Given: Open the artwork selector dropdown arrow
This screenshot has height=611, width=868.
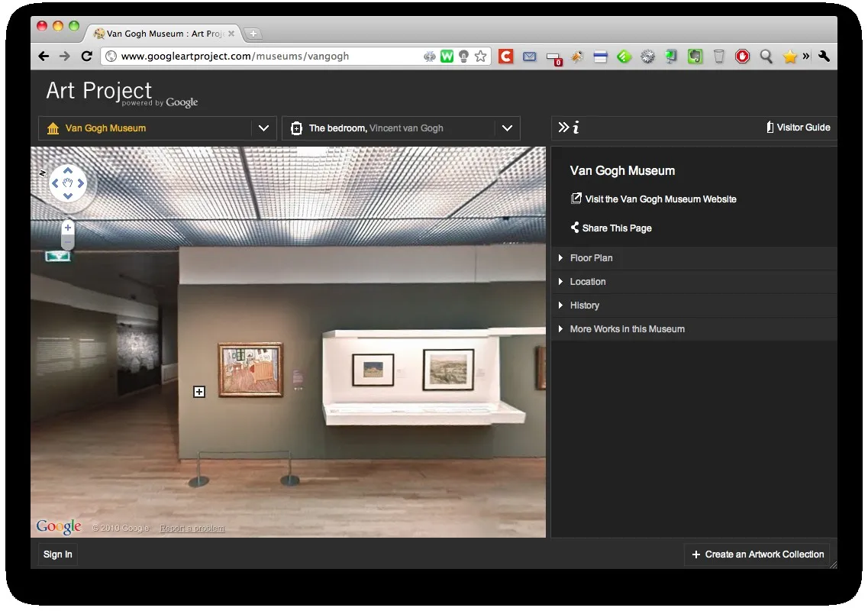Looking at the screenshot, I should (x=507, y=128).
